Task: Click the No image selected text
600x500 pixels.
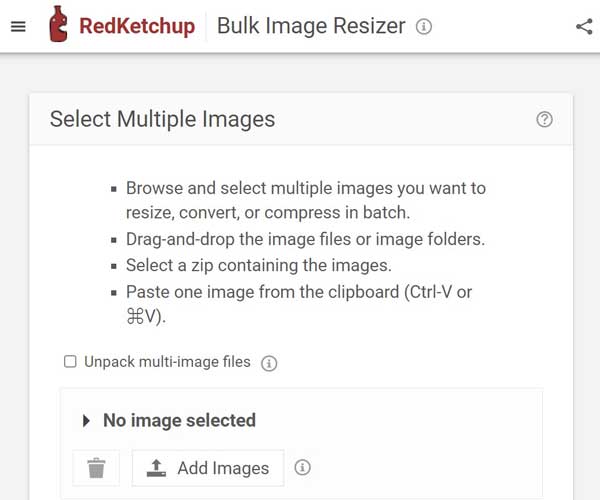Action: click(179, 420)
